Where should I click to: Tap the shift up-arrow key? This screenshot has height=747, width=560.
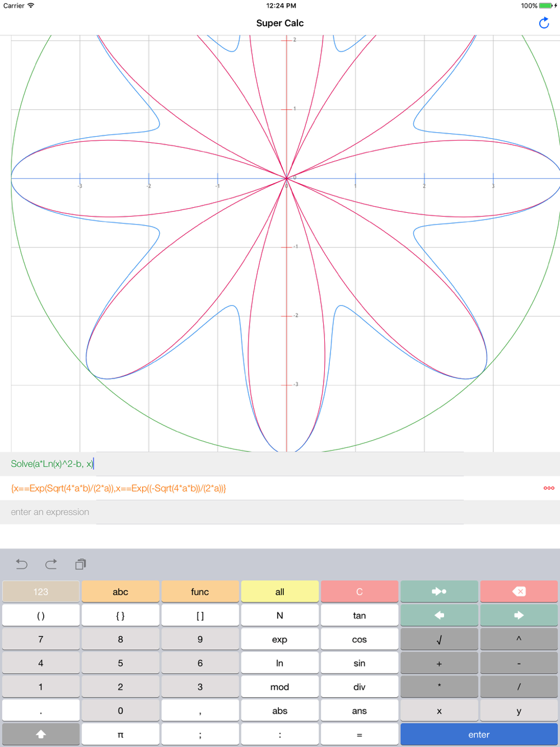(41, 734)
